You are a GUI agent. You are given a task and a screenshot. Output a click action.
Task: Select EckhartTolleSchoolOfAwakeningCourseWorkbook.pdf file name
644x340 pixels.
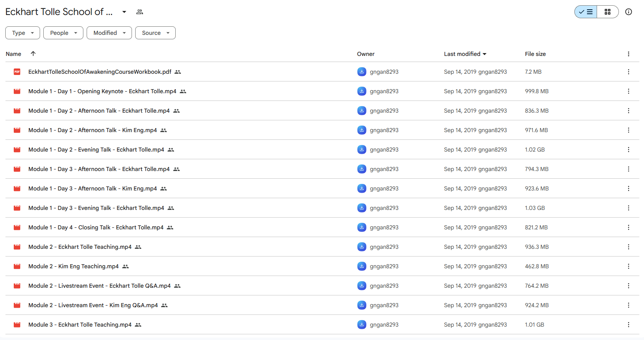[100, 72]
